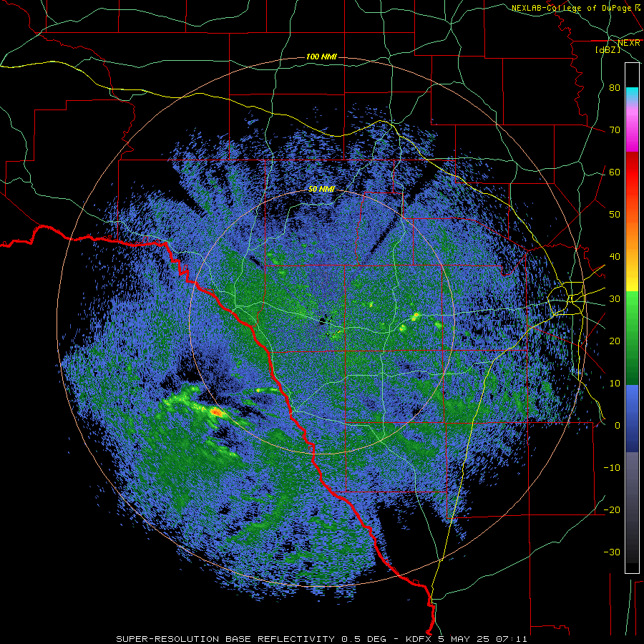The height and width of the screenshot is (644, 644).
Task: Click the [dBZ] units label
Action: (608, 49)
